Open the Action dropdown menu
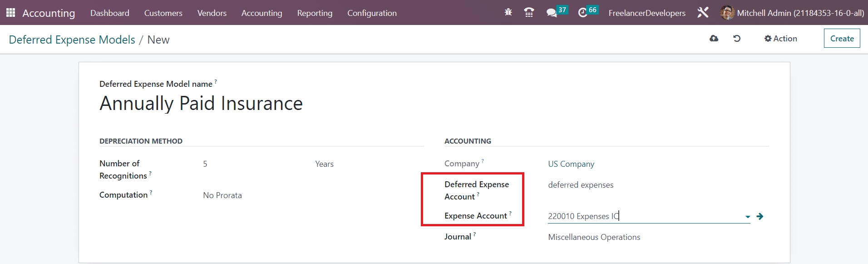This screenshot has width=868, height=264. (x=780, y=39)
